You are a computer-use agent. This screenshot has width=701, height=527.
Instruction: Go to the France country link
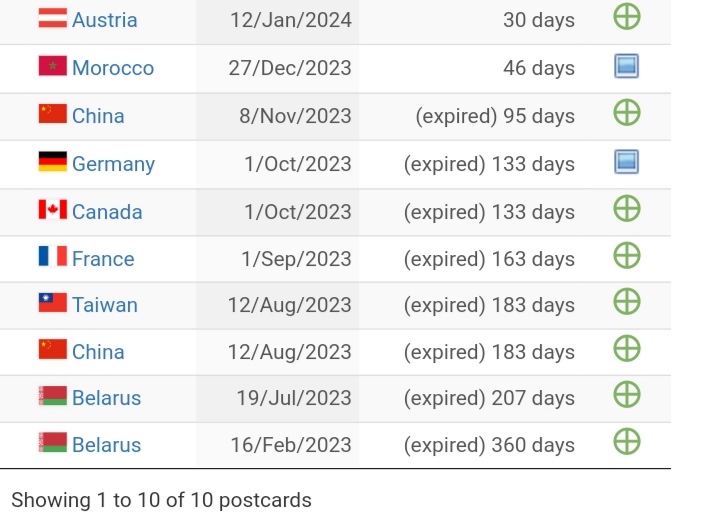click(x=103, y=259)
